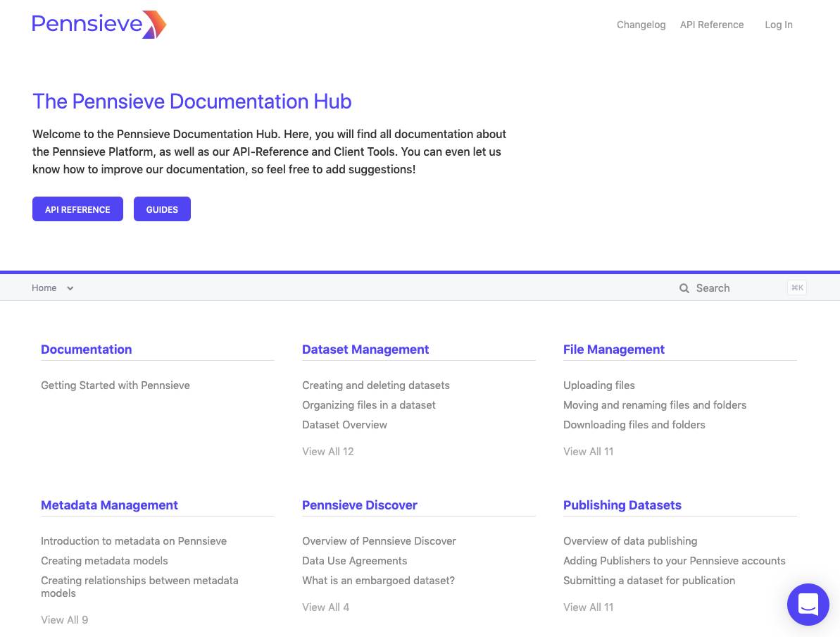Focus the Search input field
The height and width of the screenshot is (637, 840).
[x=742, y=288]
